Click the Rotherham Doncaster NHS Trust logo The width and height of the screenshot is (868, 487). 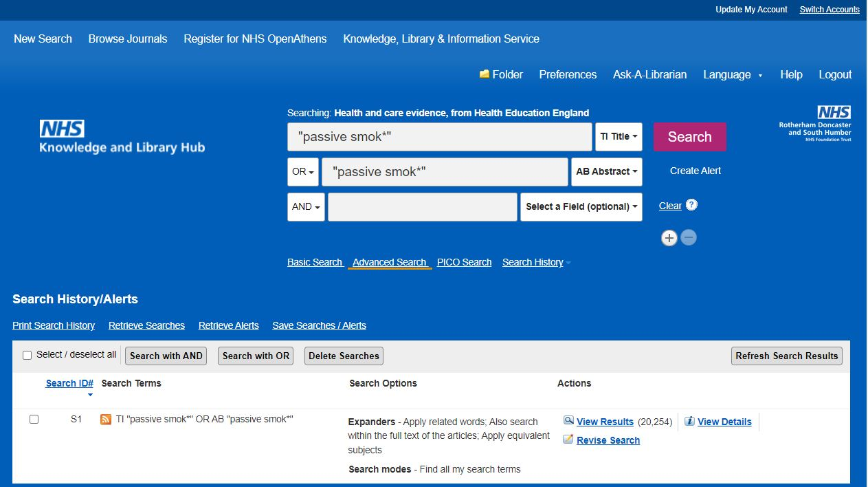pos(815,124)
